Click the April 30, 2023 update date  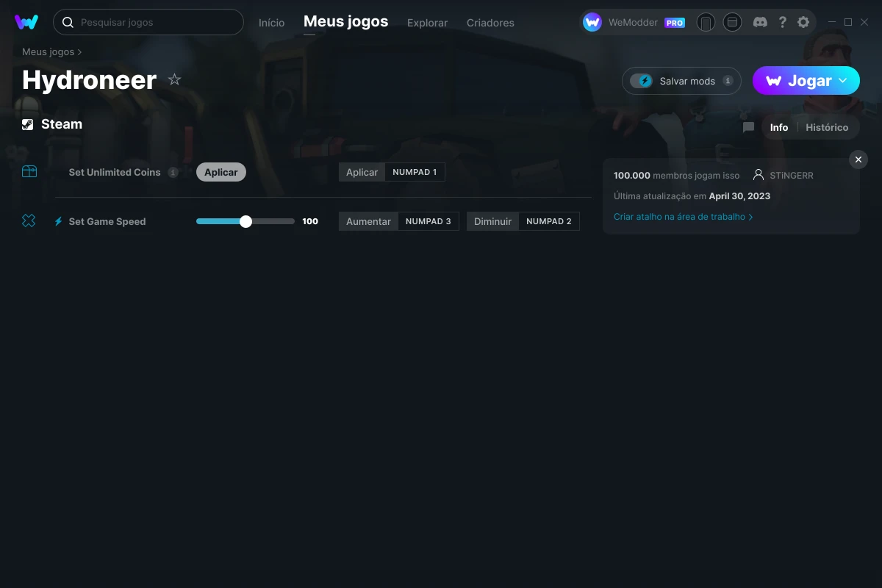(x=739, y=196)
